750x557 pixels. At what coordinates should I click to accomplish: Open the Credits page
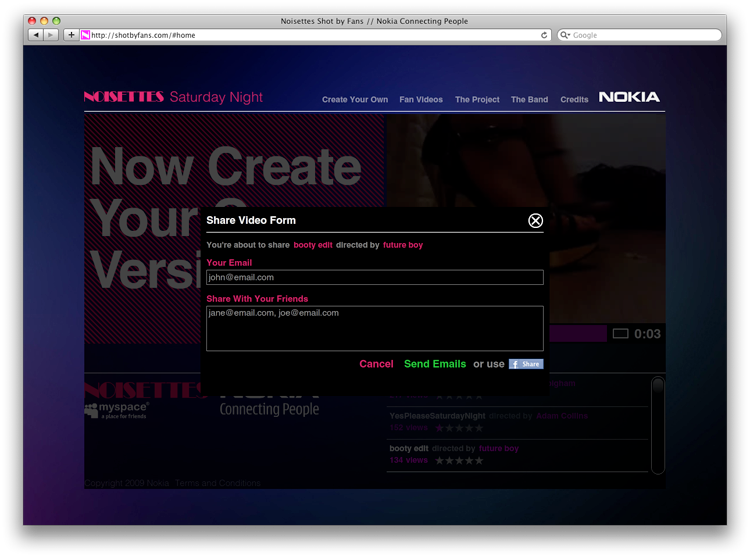(x=574, y=99)
